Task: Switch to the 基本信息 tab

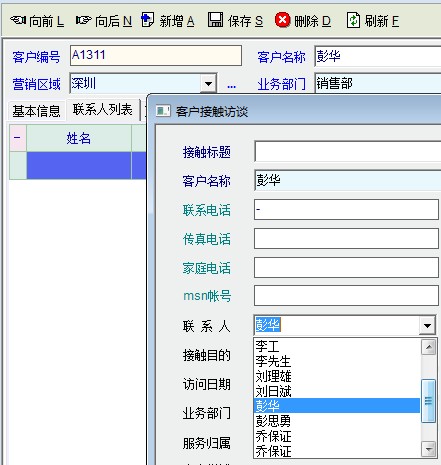Action: coord(36,111)
